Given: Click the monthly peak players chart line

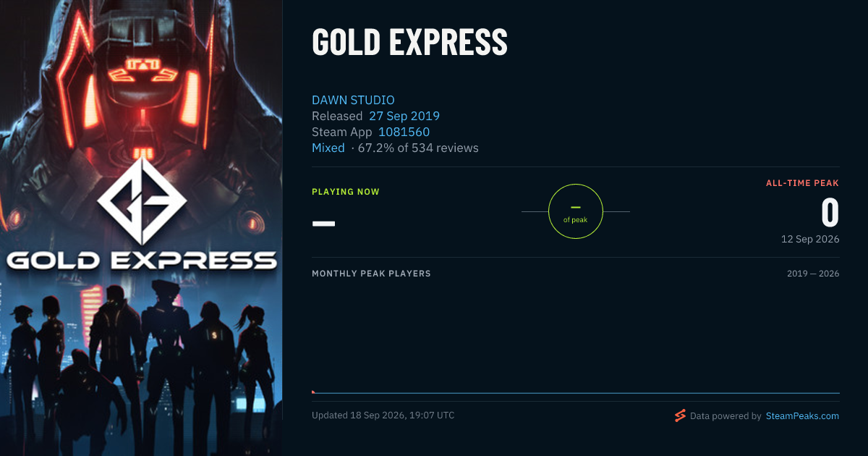Looking at the screenshot, I should pos(576,393).
